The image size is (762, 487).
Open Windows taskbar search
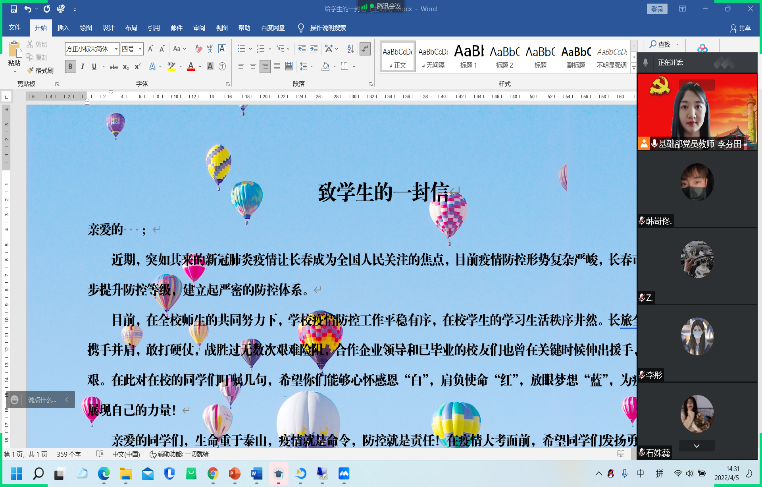tap(38, 473)
